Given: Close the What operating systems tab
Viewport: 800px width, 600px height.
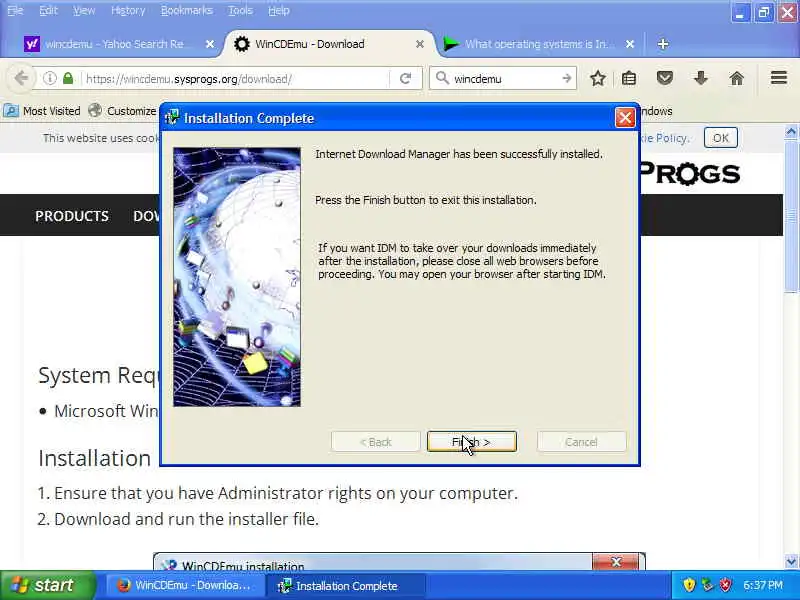Looking at the screenshot, I should pyautogui.click(x=630, y=44).
